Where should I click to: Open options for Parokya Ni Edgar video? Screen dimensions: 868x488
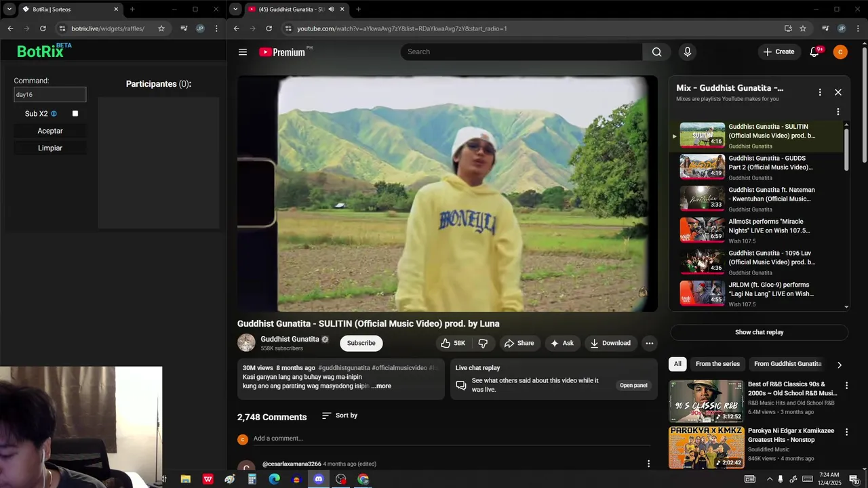846,431
